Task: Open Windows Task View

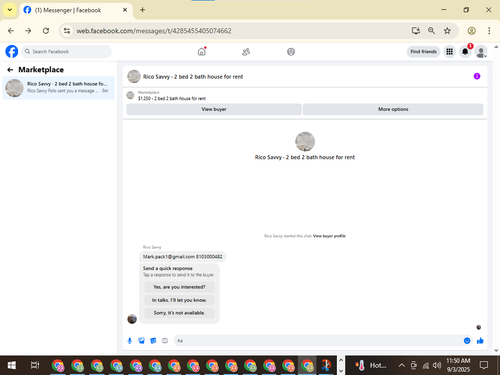Action: coord(35,365)
